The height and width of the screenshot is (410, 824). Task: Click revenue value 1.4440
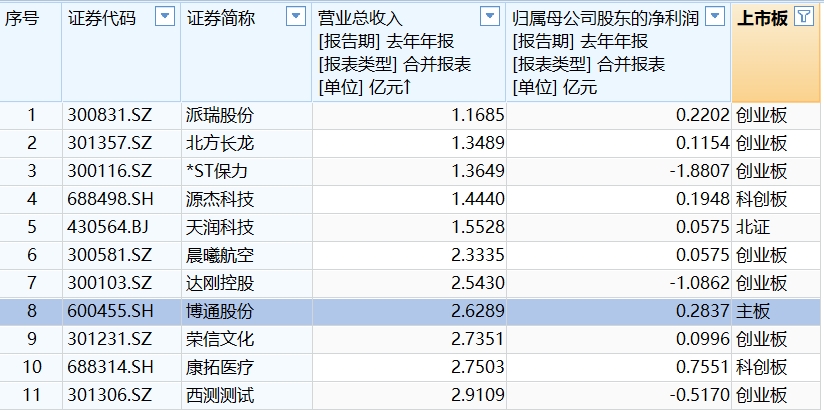pos(478,199)
